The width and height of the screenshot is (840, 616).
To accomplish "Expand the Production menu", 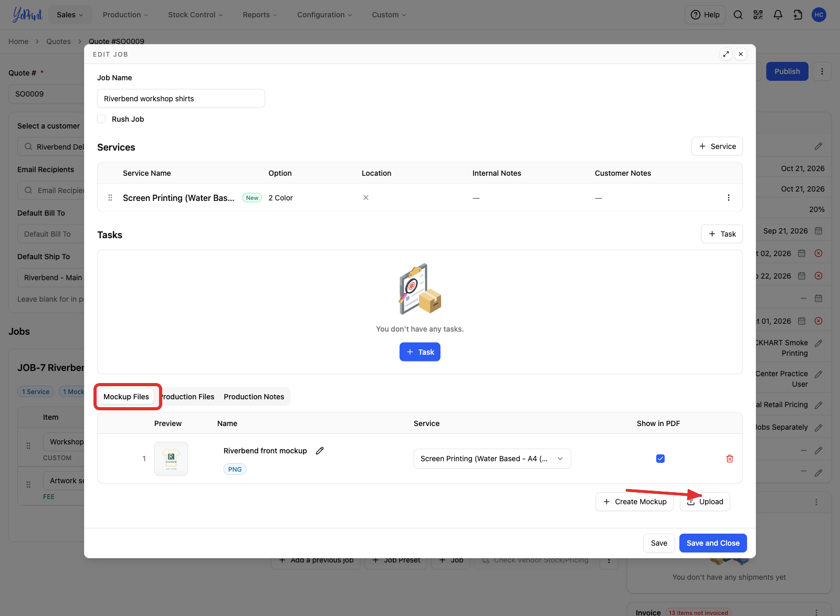I will (x=125, y=15).
